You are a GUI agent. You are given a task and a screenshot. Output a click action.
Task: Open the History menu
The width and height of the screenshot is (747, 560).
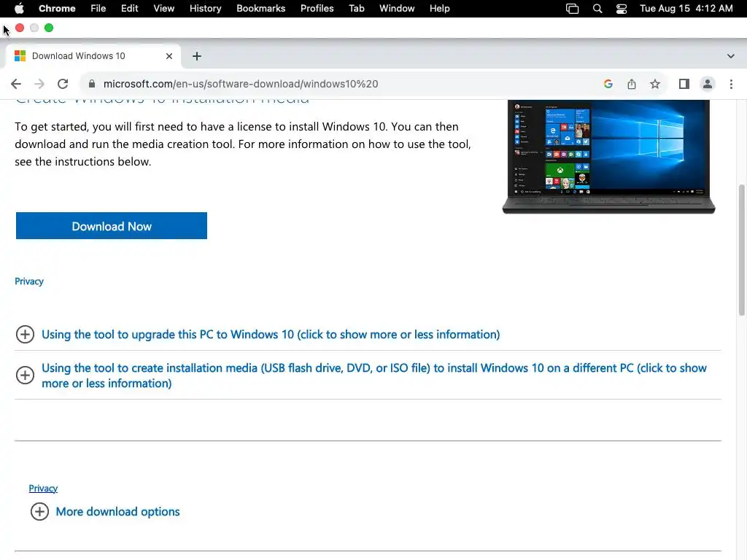pos(205,9)
